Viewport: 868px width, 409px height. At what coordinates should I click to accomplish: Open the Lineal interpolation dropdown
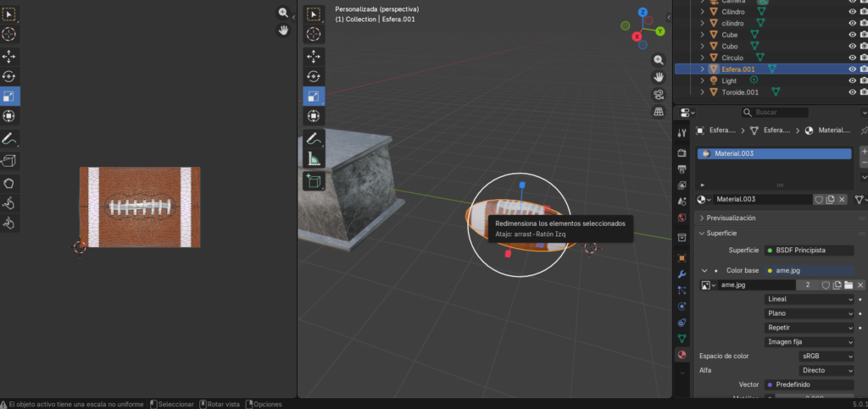(x=810, y=299)
